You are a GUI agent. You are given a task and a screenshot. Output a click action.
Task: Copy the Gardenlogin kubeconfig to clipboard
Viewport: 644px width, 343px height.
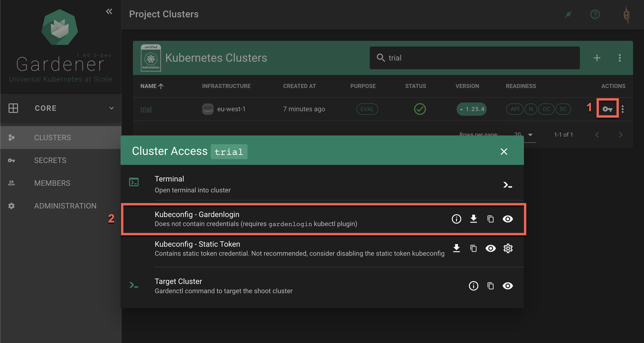pyautogui.click(x=490, y=219)
